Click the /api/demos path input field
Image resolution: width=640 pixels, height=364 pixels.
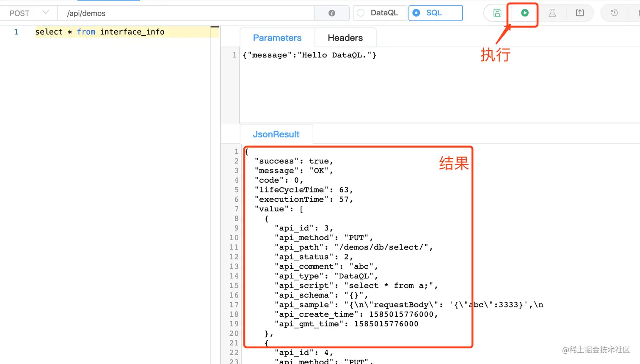coord(169,13)
